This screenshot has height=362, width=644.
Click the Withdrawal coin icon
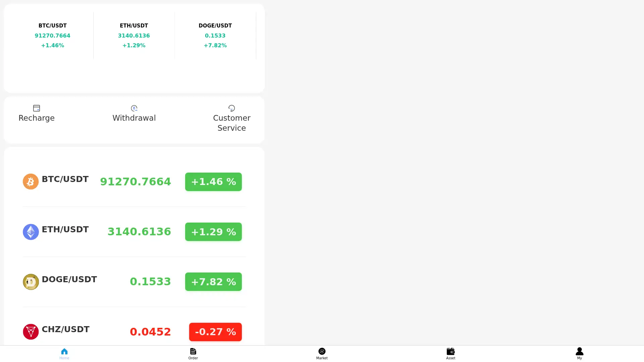tap(134, 108)
